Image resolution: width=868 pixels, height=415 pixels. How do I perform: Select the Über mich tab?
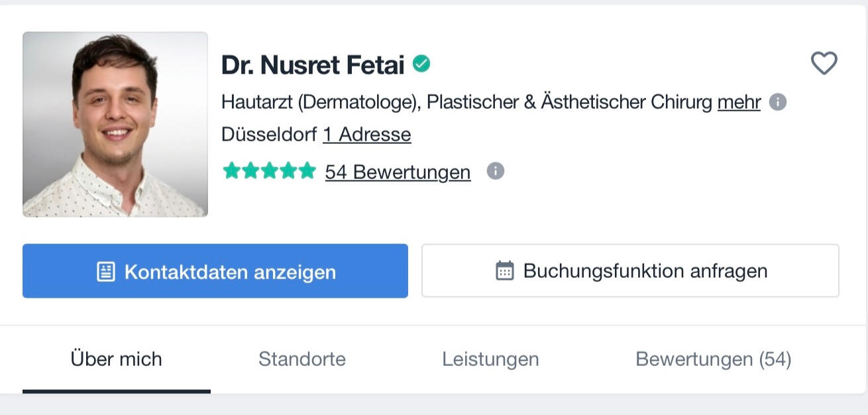tap(116, 359)
